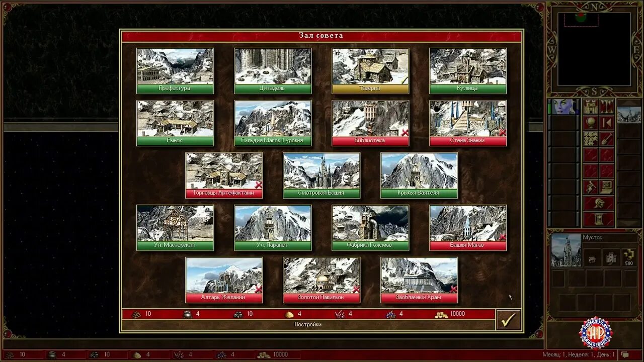Image resolution: width=644 pixels, height=362 pixels.
Task: Confirm with the checkmark button
Action: [x=508, y=320]
